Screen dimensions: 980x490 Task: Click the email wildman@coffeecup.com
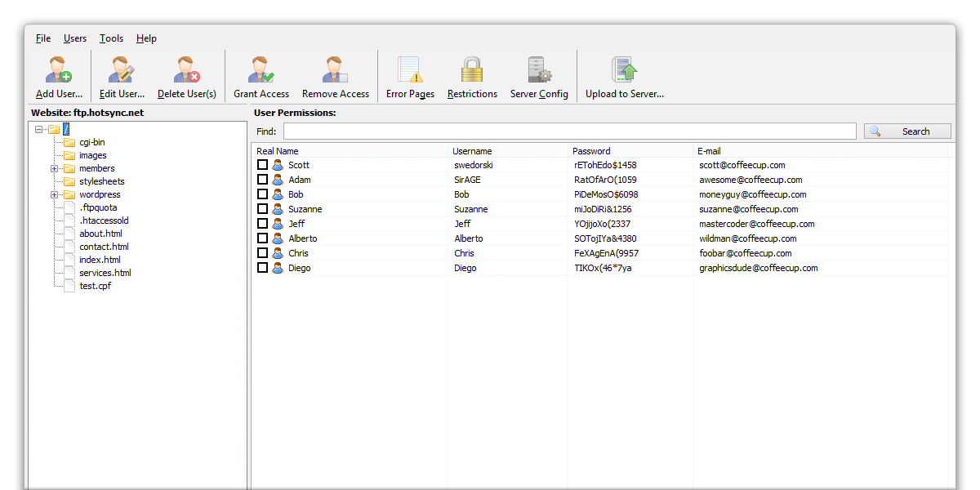coord(748,238)
